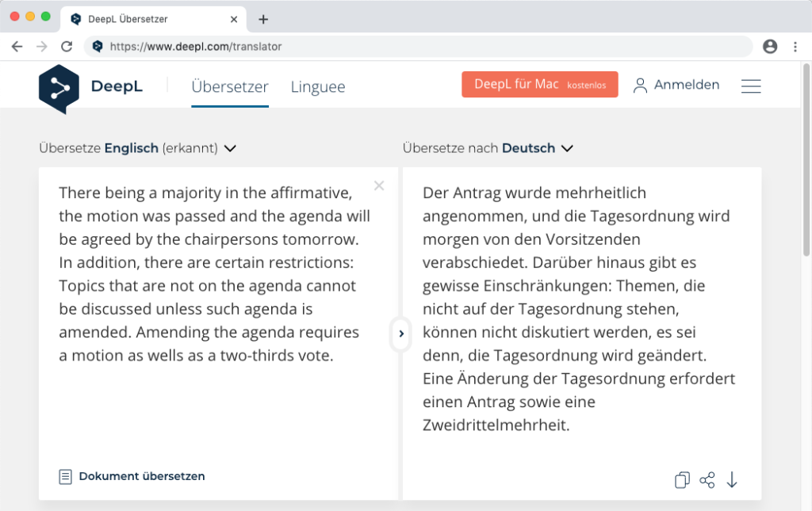Click the arrow expander between the text panels
Screen dimensions: 812x511
tap(400, 334)
